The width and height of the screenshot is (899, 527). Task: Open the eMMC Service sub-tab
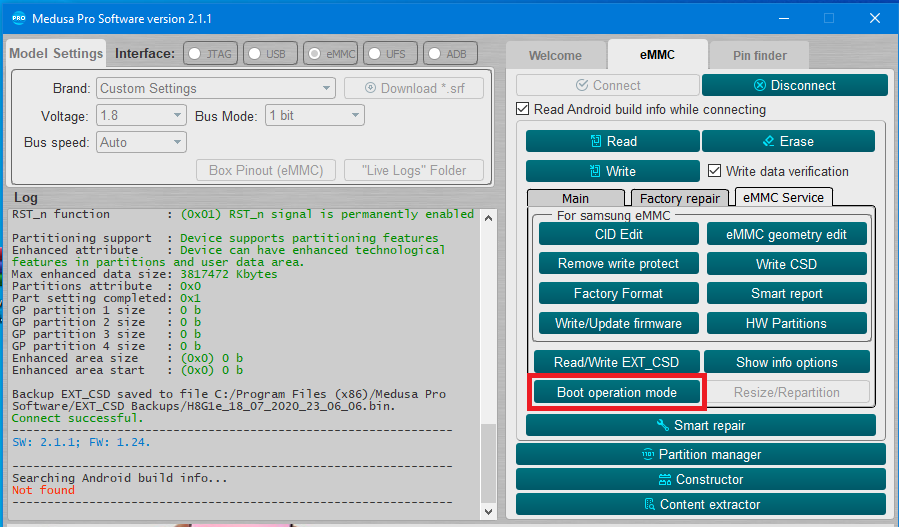pyautogui.click(x=783, y=197)
